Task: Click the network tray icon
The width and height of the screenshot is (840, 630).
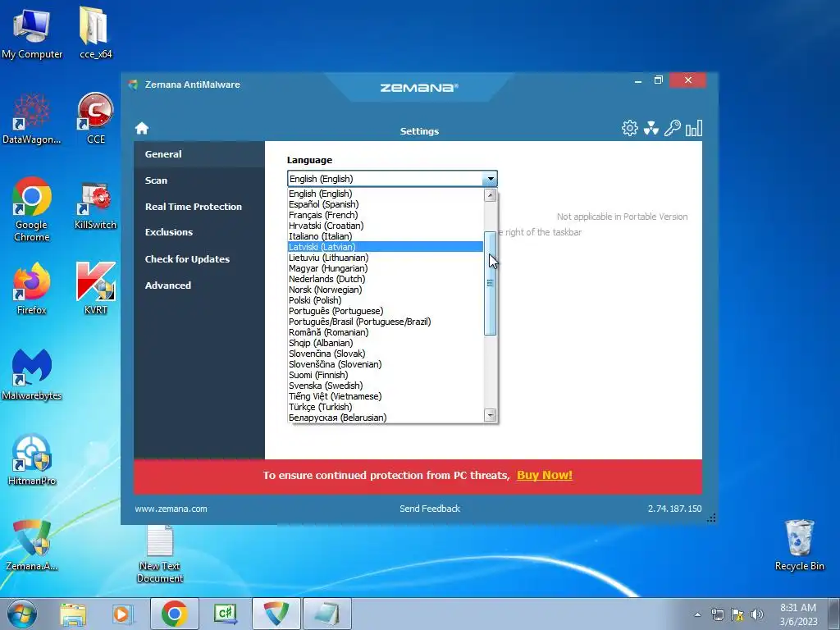Action: pos(717,614)
